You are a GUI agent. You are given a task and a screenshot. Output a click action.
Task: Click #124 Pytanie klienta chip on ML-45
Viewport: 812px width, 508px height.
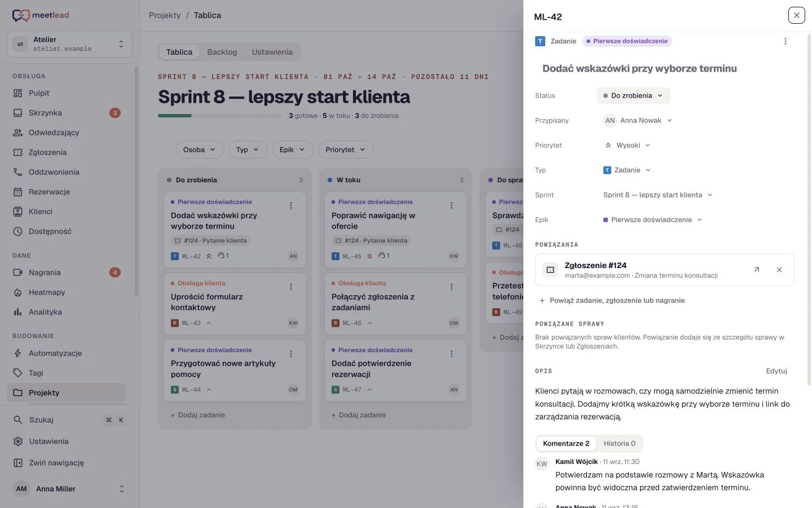[371, 240]
